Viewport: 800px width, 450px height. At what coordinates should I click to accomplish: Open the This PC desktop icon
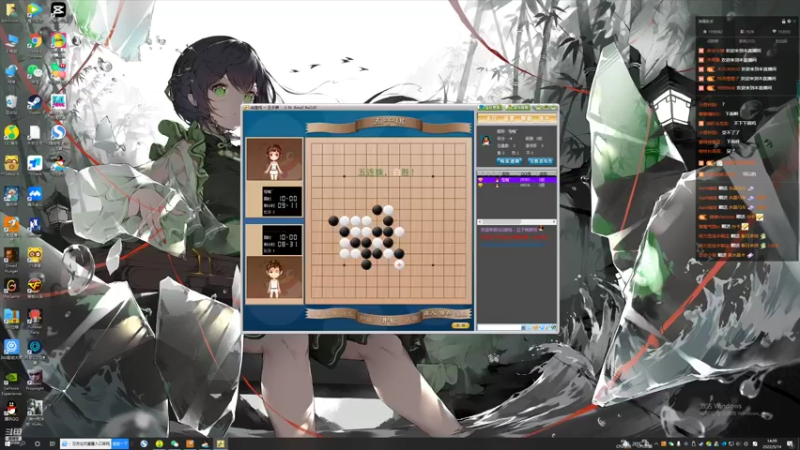[11, 41]
